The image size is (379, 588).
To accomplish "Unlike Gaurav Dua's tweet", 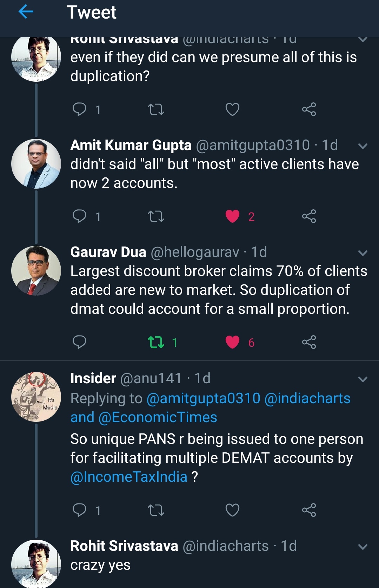I will (x=232, y=342).
